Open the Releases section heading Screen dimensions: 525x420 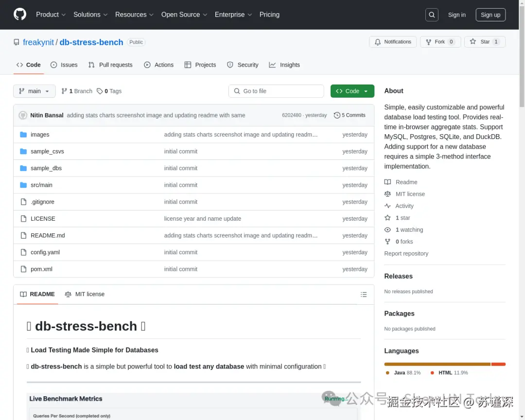399,276
